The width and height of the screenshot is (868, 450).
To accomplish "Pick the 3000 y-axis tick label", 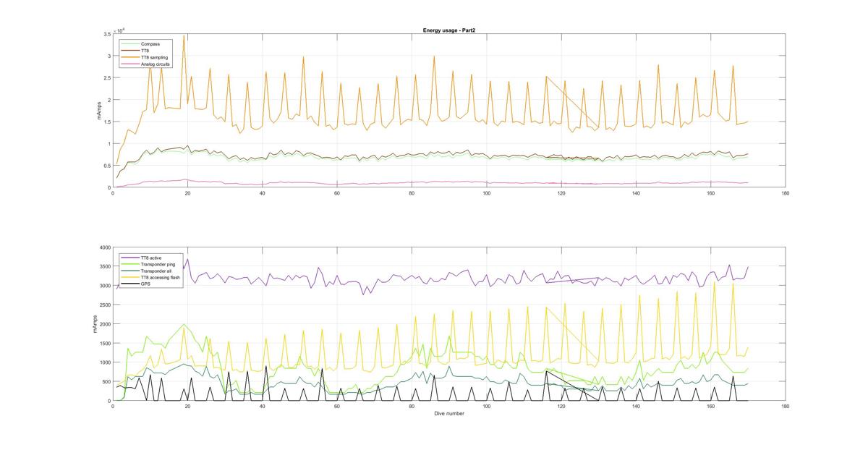I will (104, 286).
